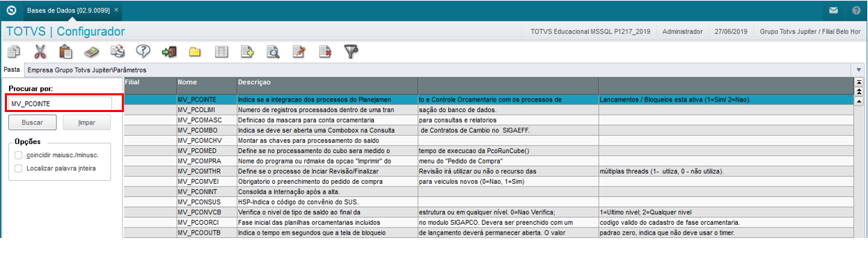The height and width of the screenshot is (254, 868).
Task: Jump to first record with top arrow
Action: tap(858, 82)
